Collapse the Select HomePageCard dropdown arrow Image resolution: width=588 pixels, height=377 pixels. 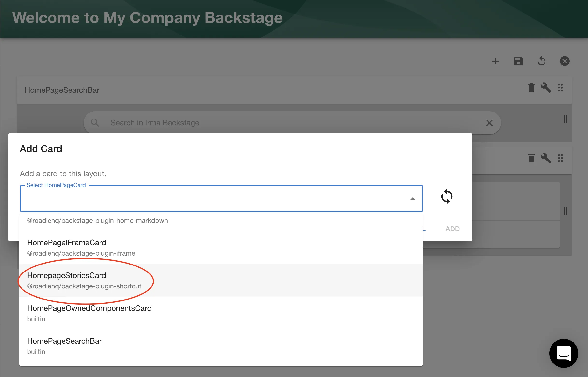(x=413, y=199)
